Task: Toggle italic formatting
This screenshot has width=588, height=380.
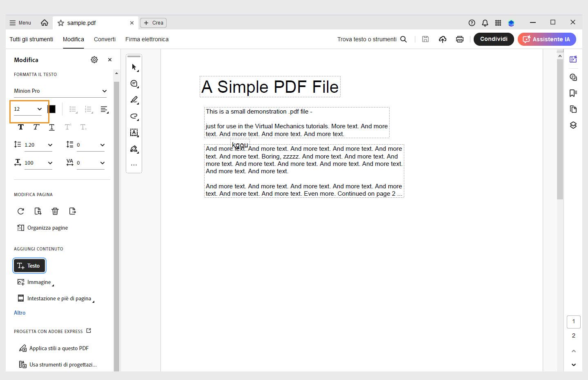Action: click(36, 127)
